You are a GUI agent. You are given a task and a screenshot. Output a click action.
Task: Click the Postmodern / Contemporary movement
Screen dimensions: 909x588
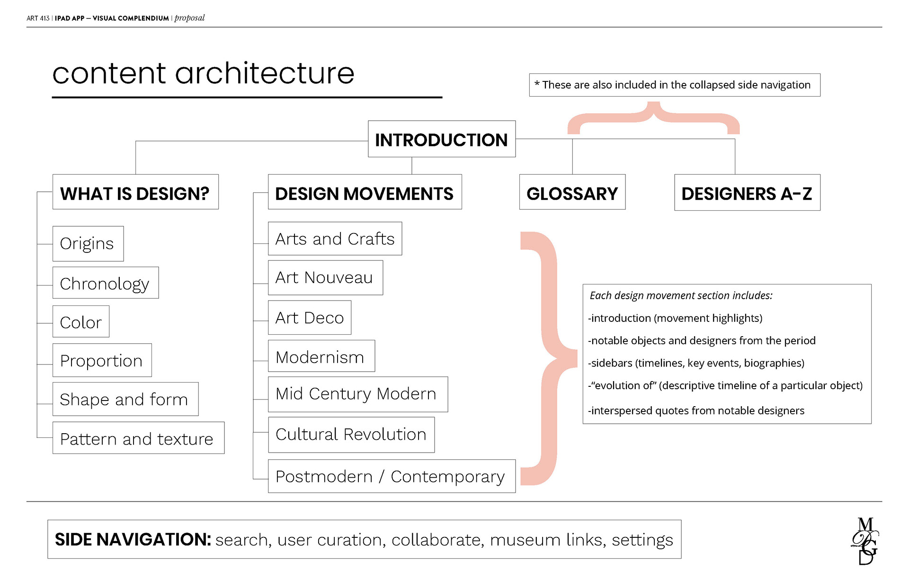pyautogui.click(x=392, y=476)
